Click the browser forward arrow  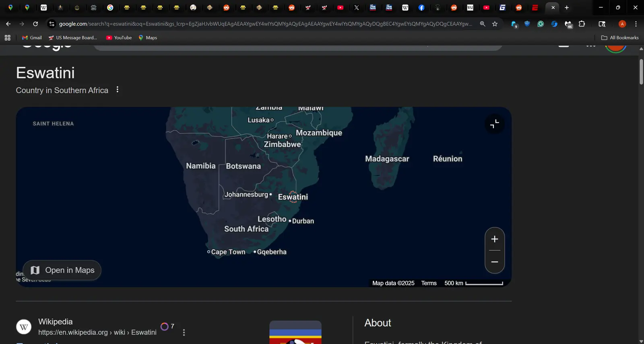coord(22,24)
